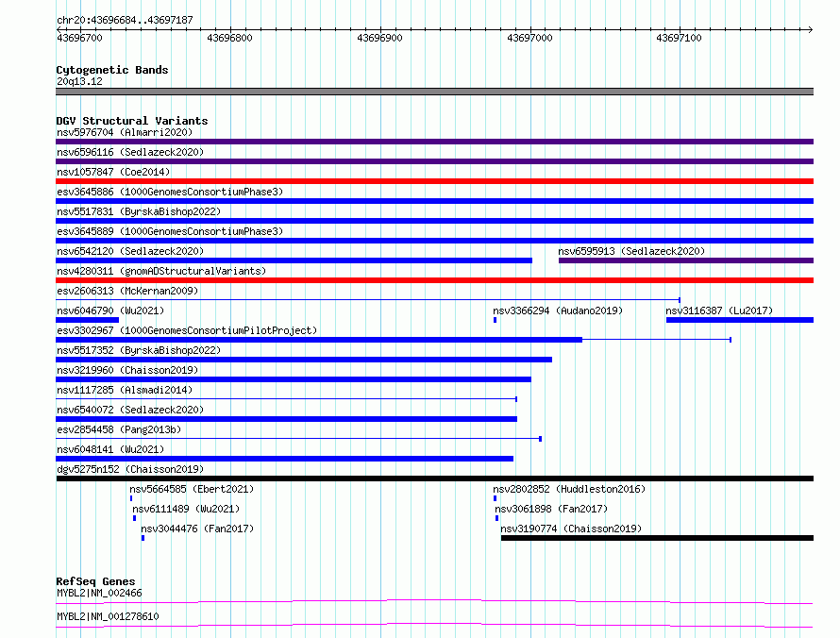Open the nsv4280311 (gnomADStructuralVariants) label
Image resolution: width=840 pixels, height=638 pixels.
161,271
